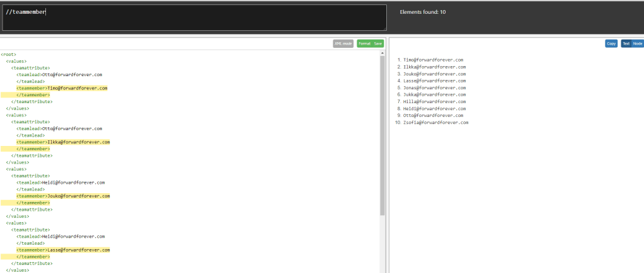Switch result view to Text
644x273 pixels.
tap(626, 43)
